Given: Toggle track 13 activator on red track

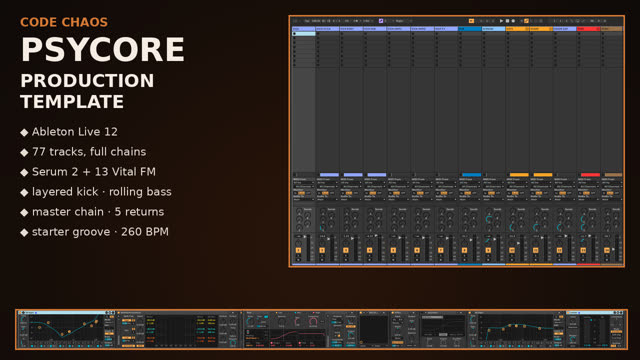Looking at the screenshot, I should [x=583, y=250].
